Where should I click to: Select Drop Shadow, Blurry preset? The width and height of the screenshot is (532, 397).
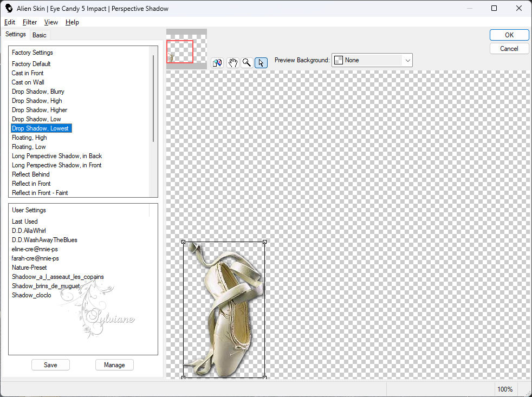(38, 92)
